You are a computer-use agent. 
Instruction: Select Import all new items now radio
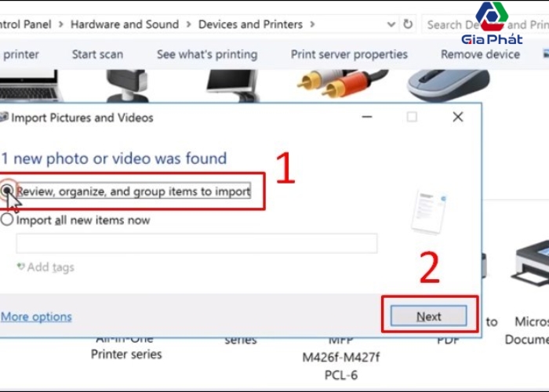6,220
